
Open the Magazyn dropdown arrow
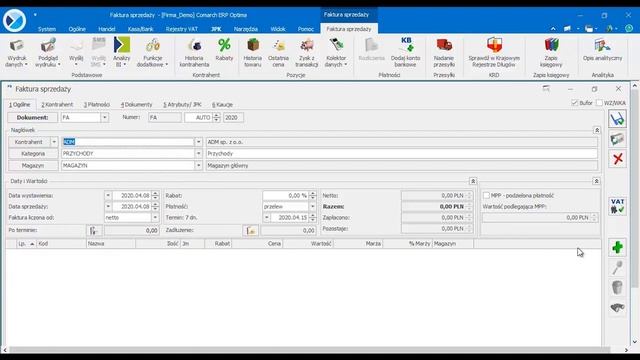click(198, 166)
